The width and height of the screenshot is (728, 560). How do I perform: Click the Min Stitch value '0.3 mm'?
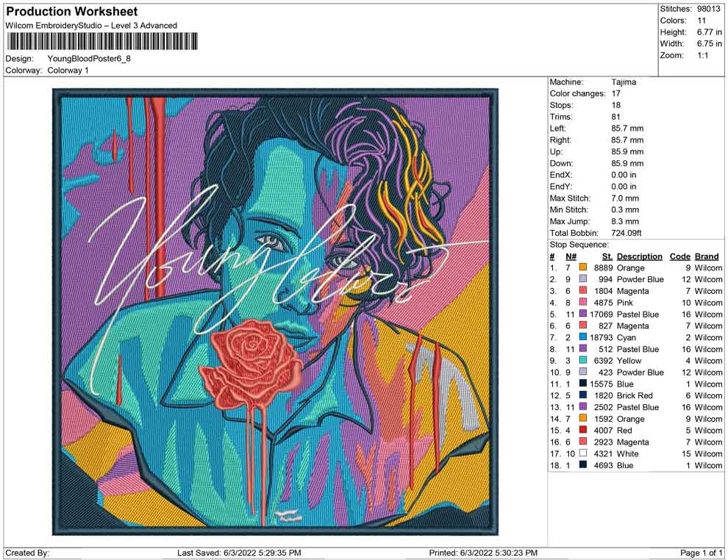tap(625, 209)
